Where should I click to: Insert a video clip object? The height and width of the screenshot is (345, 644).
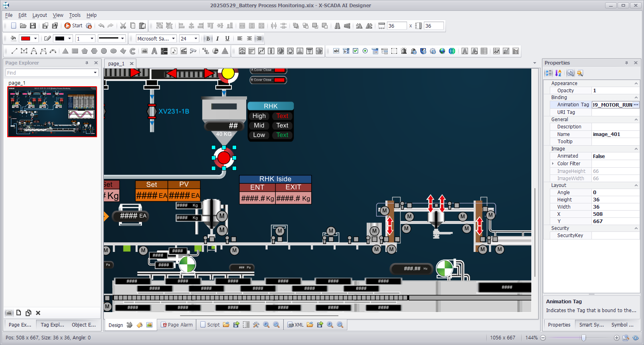pyautogui.click(x=184, y=51)
